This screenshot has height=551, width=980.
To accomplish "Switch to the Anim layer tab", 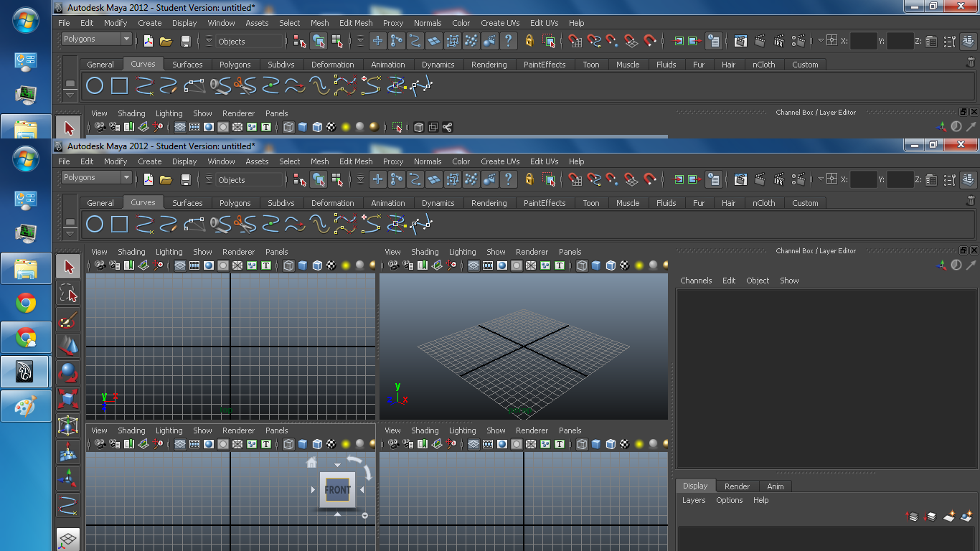I will (x=776, y=486).
